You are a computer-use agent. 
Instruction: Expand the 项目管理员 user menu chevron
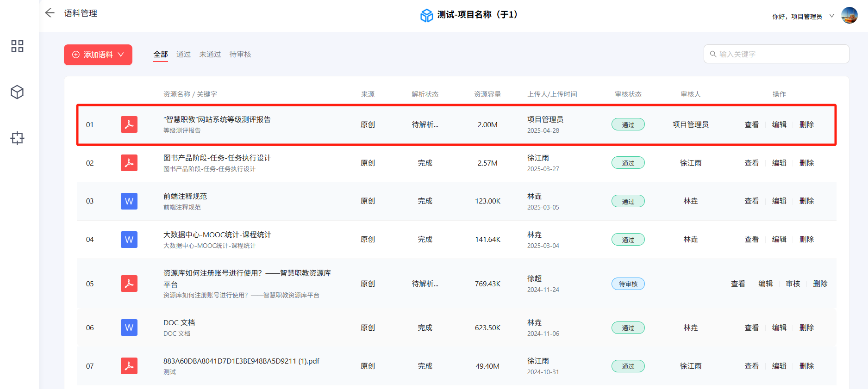pos(831,16)
